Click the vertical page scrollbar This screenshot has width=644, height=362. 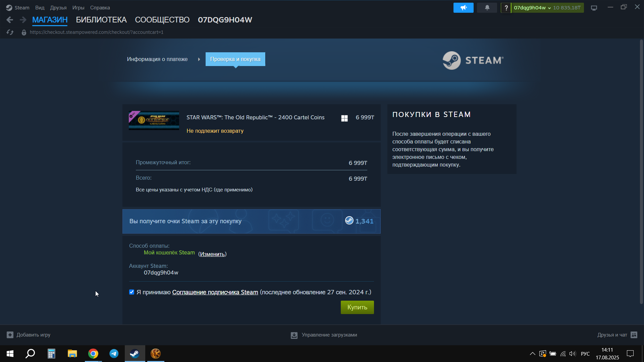(x=641, y=172)
